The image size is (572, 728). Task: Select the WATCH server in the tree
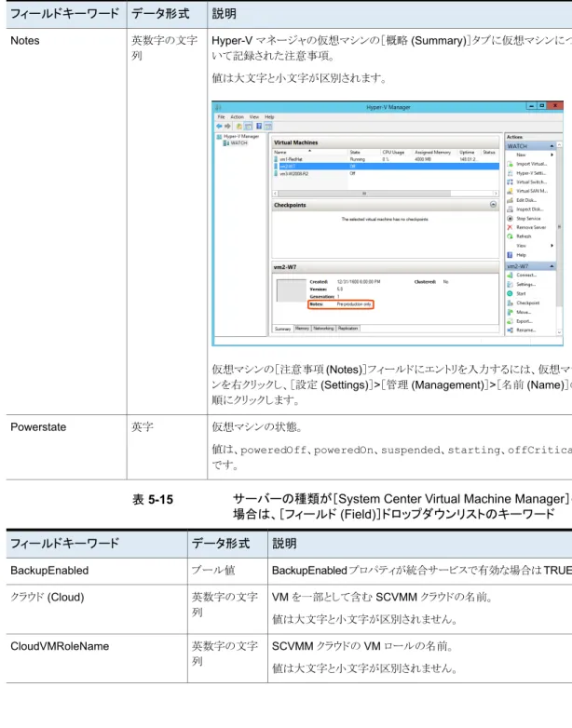(235, 143)
